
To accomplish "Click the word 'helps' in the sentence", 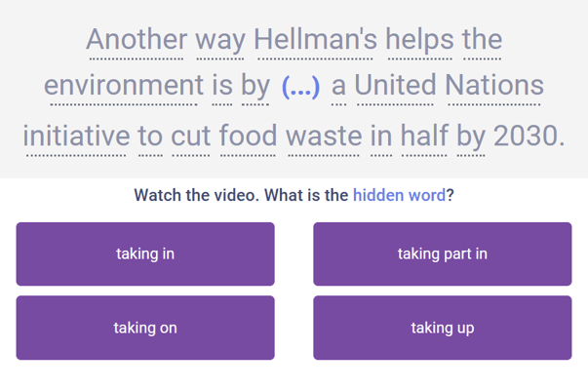I will pos(420,40).
